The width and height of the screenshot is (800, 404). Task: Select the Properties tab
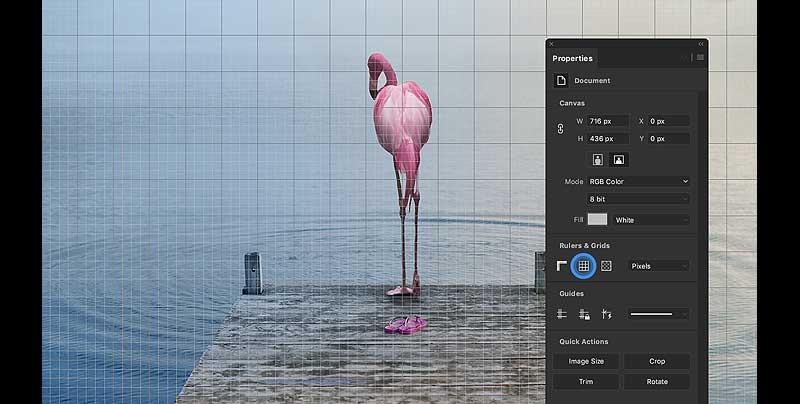572,58
